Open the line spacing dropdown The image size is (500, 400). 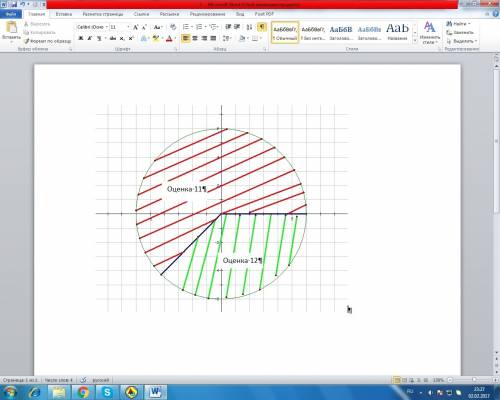coord(227,38)
